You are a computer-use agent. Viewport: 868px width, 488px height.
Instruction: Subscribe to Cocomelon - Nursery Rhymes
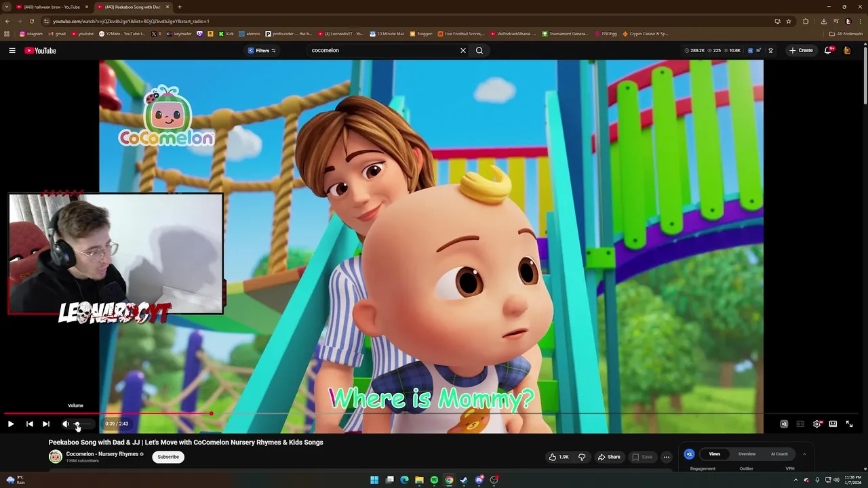coord(168,457)
